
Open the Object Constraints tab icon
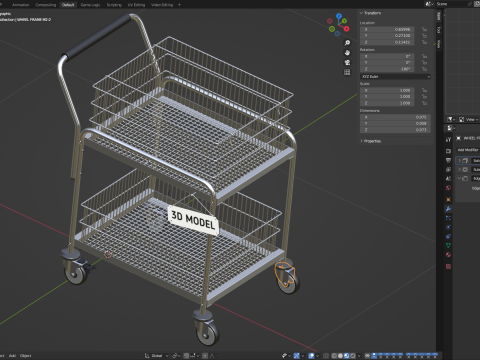coord(448,236)
